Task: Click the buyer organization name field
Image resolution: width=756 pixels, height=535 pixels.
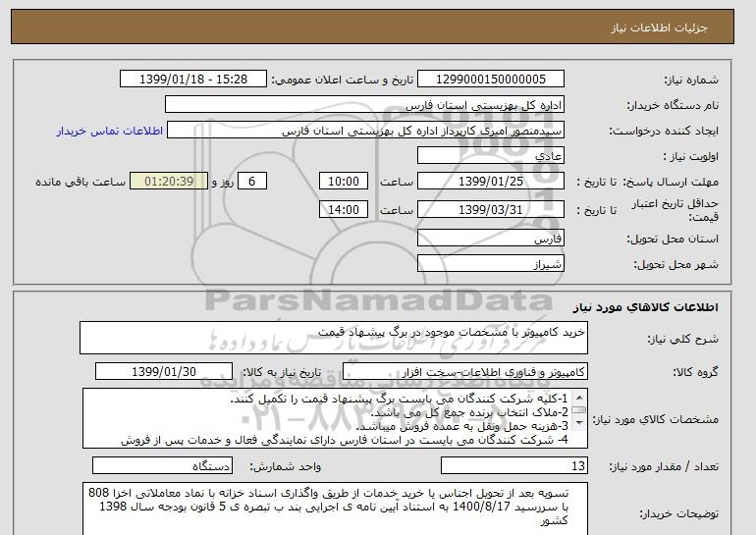Action: click(x=364, y=104)
